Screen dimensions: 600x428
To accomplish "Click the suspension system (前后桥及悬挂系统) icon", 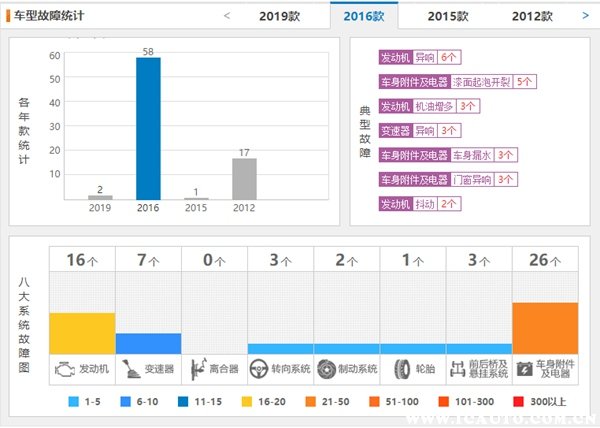I will pos(458,368).
